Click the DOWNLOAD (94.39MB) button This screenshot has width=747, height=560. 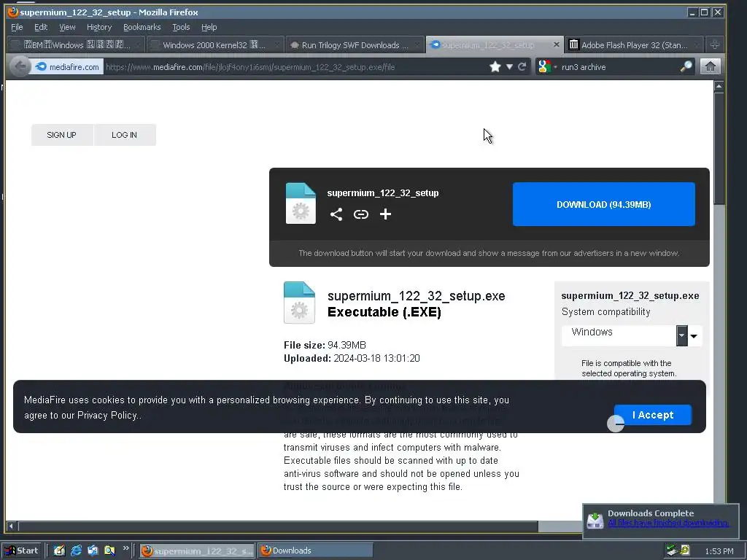[603, 204]
